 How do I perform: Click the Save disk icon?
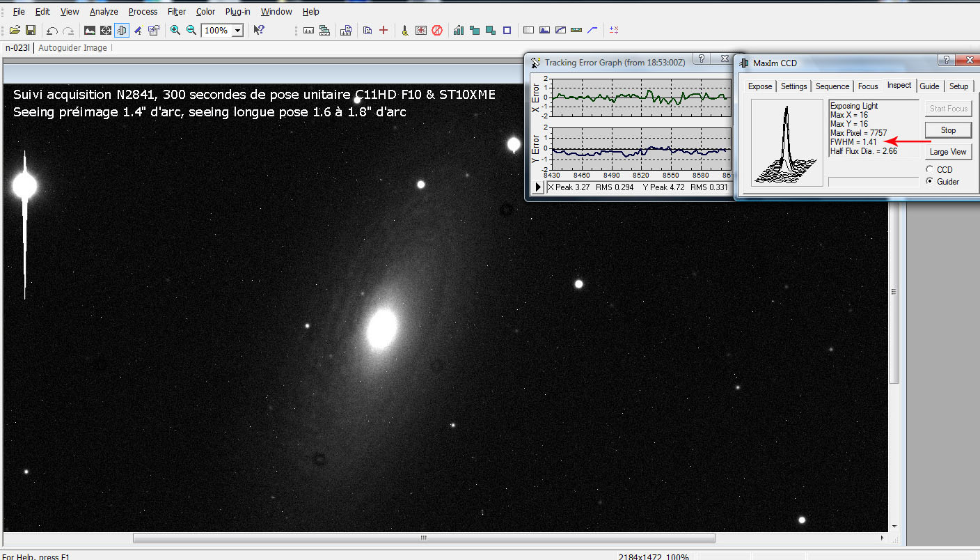coord(31,31)
